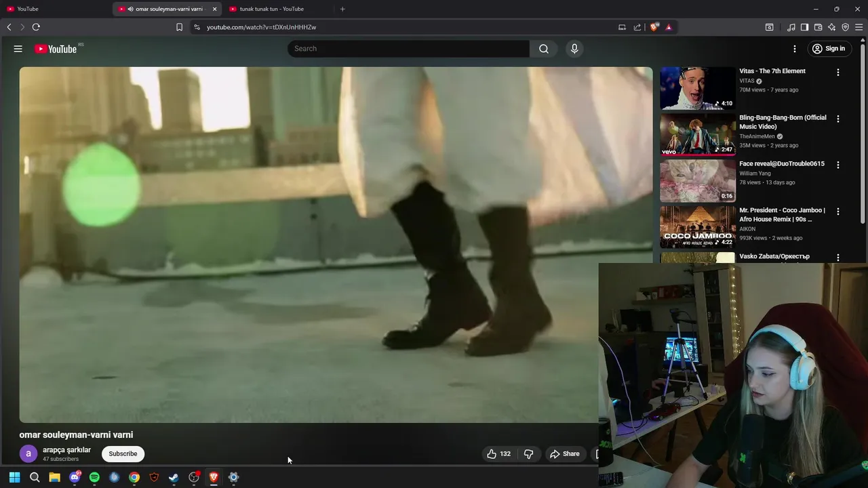Open the Brave main menu button
Viewport: 868px width, 488px height.
(859, 27)
